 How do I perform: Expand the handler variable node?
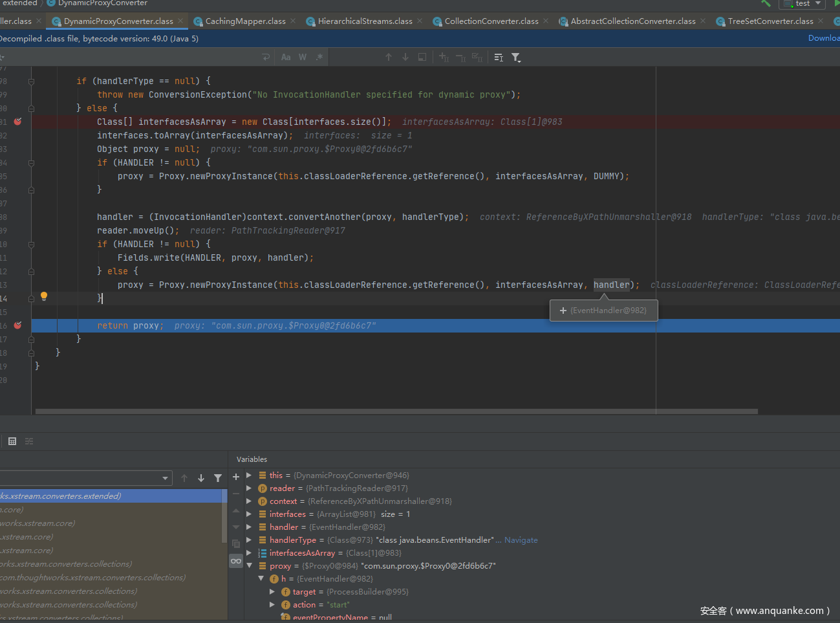[x=249, y=527]
